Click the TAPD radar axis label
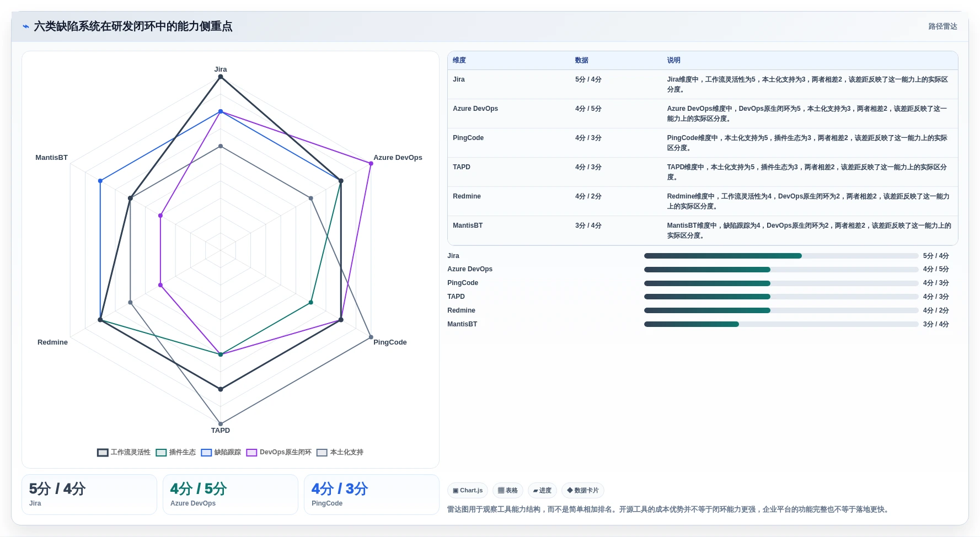This screenshot has height=537, width=980. [x=221, y=431]
